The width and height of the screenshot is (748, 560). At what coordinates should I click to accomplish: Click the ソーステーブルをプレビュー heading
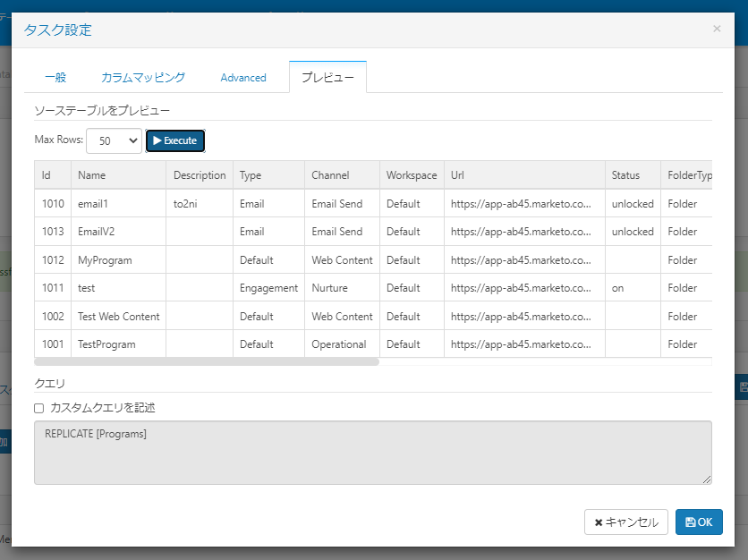tap(102, 111)
